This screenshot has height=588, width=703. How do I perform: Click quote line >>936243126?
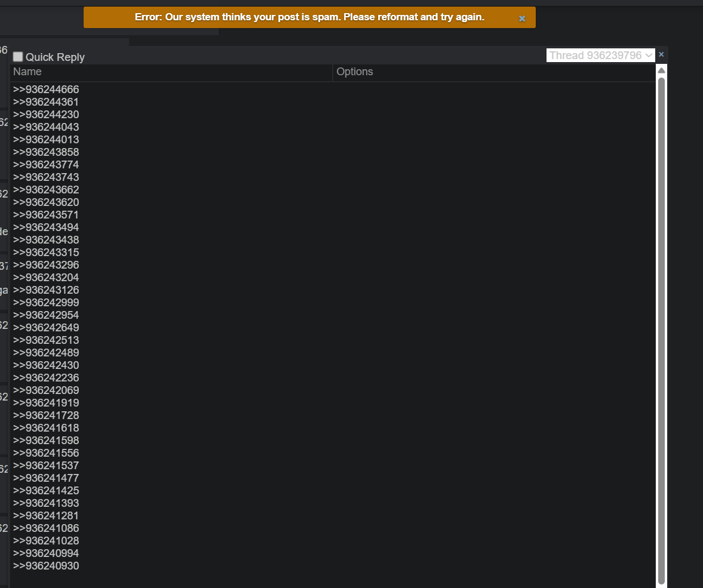tap(46, 290)
